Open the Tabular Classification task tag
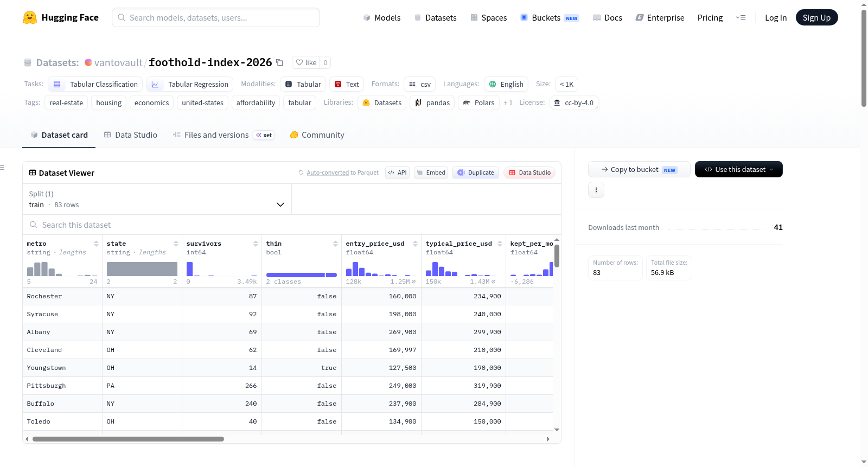The image size is (868, 467). (95, 84)
